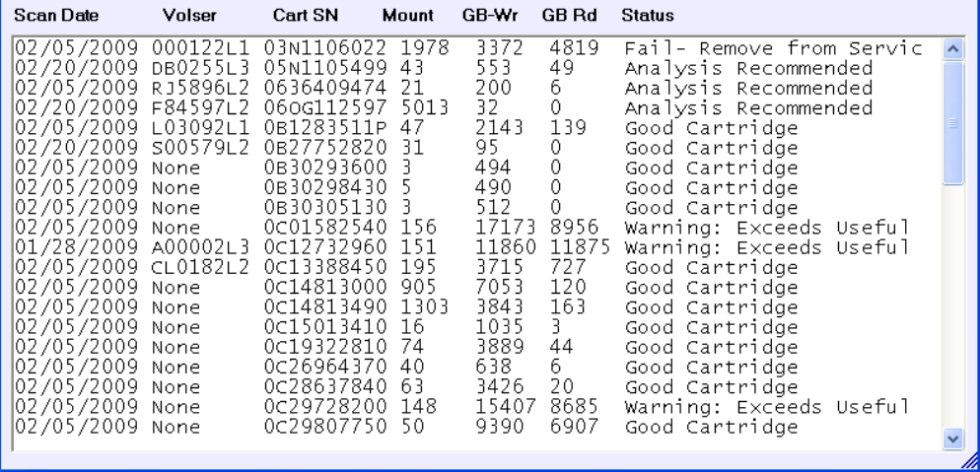The height and width of the screenshot is (472, 980).
Task: Select the F84597L2 cartridge row
Action: click(x=477, y=108)
